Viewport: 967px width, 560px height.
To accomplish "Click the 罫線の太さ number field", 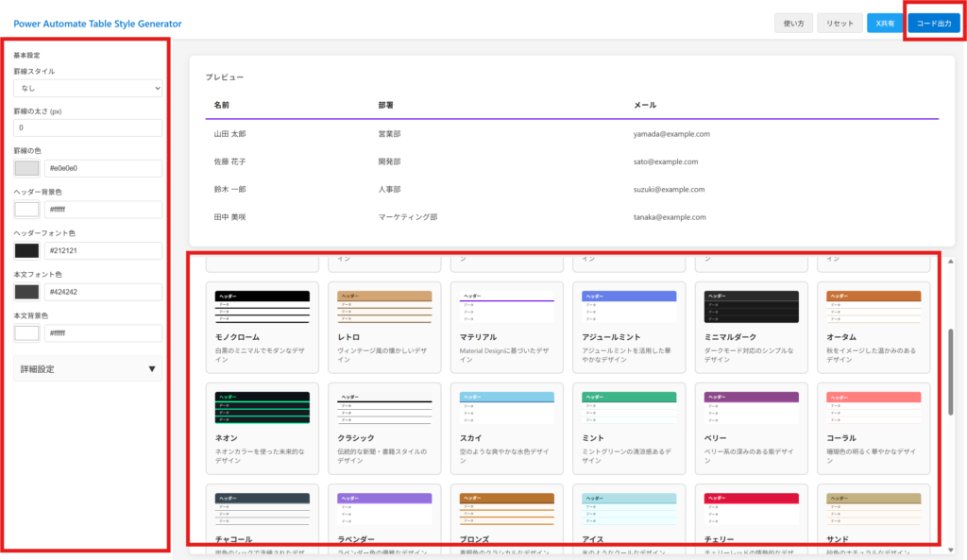I will coord(88,127).
